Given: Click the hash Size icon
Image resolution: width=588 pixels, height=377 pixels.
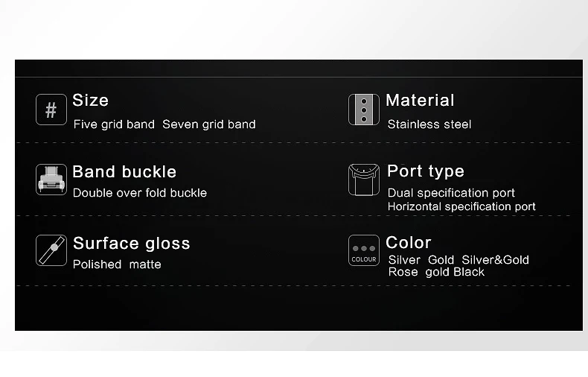Looking at the screenshot, I should [51, 110].
